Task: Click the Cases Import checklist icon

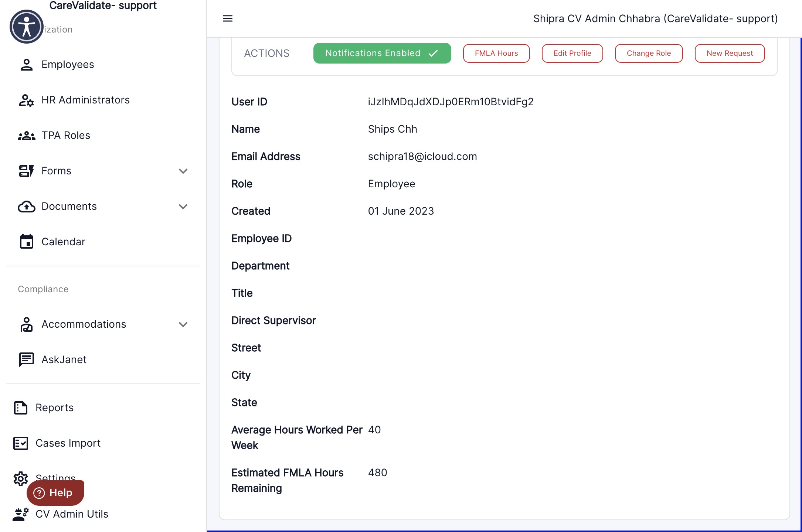Action: click(x=21, y=443)
